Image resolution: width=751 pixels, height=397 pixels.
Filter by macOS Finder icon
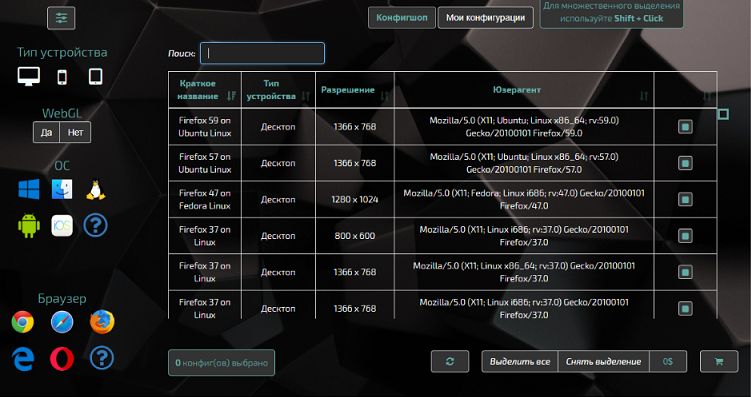click(62, 190)
